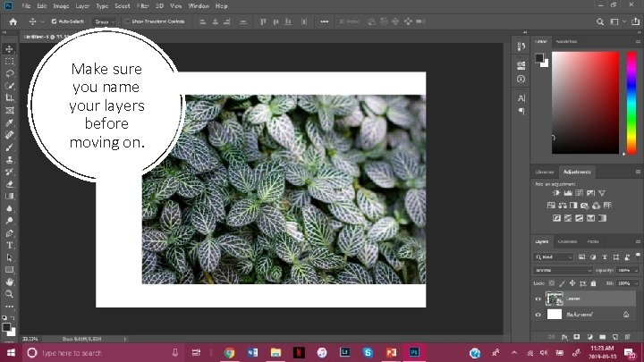The height and width of the screenshot is (362, 644).
Task: Open the Photoshop search icon
Action: click(600, 21)
